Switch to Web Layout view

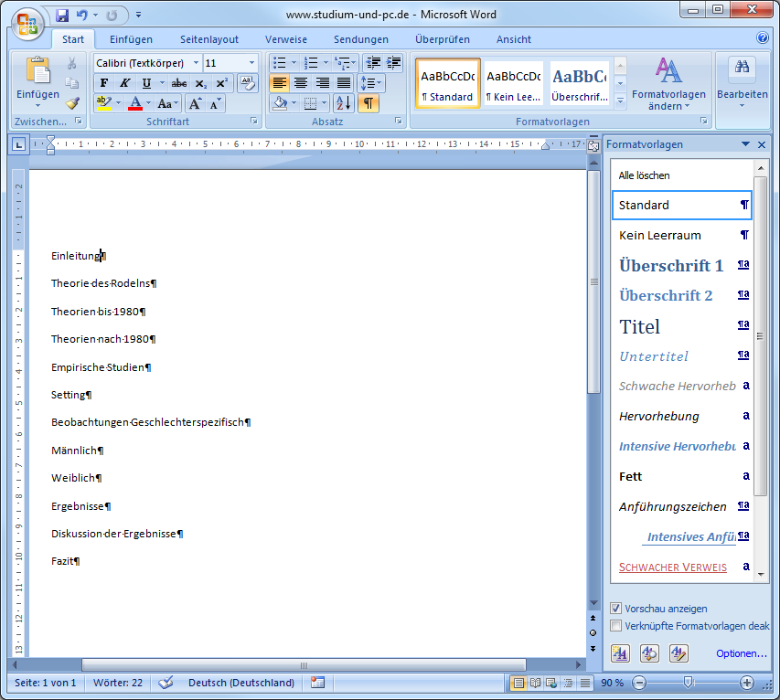tap(551, 683)
